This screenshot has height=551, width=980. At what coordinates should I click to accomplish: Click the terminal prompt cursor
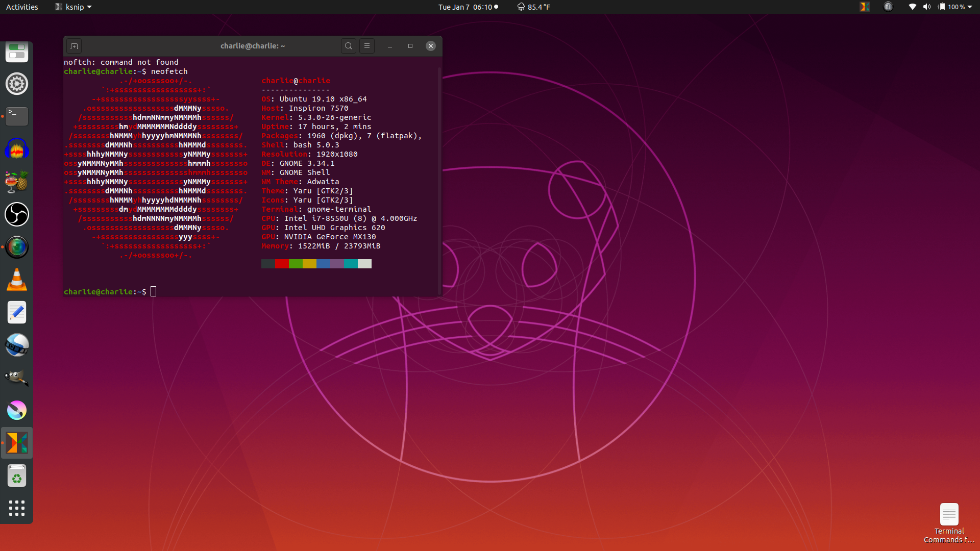click(154, 291)
